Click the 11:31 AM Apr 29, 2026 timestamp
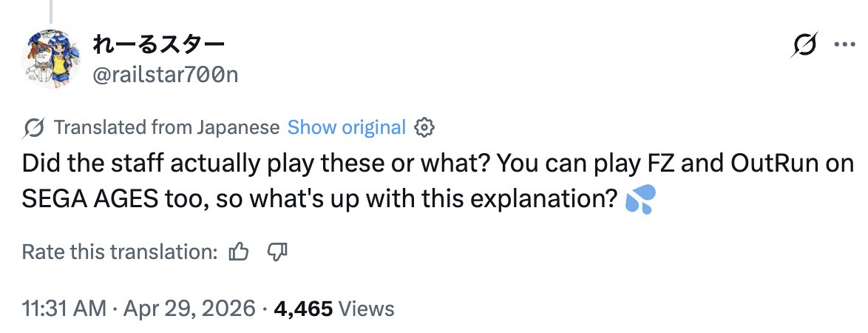This screenshot has height=333, width=868. click(x=138, y=309)
